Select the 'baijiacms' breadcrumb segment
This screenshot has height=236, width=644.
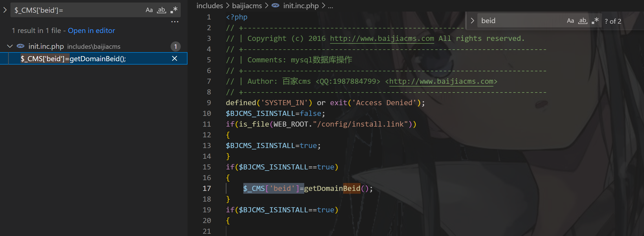[247, 6]
